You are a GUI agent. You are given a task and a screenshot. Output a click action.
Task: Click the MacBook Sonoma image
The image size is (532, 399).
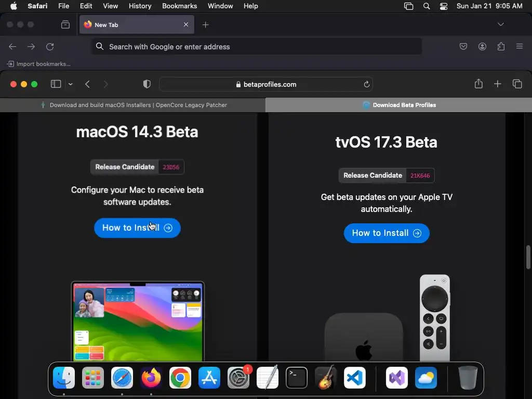coord(137,321)
